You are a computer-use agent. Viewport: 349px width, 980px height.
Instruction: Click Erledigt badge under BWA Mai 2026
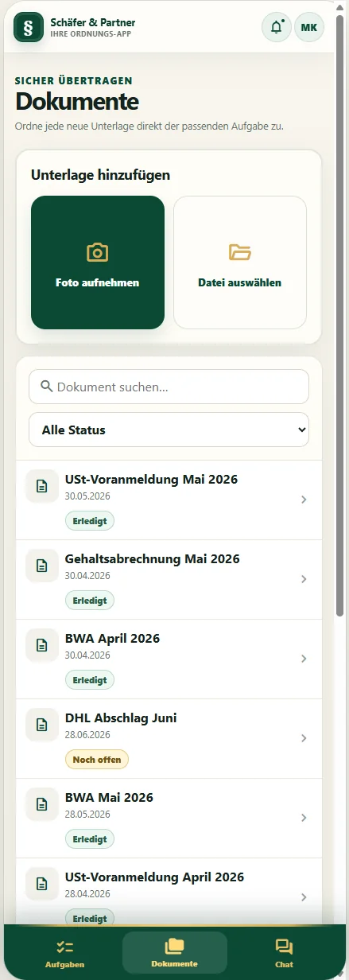pos(90,839)
